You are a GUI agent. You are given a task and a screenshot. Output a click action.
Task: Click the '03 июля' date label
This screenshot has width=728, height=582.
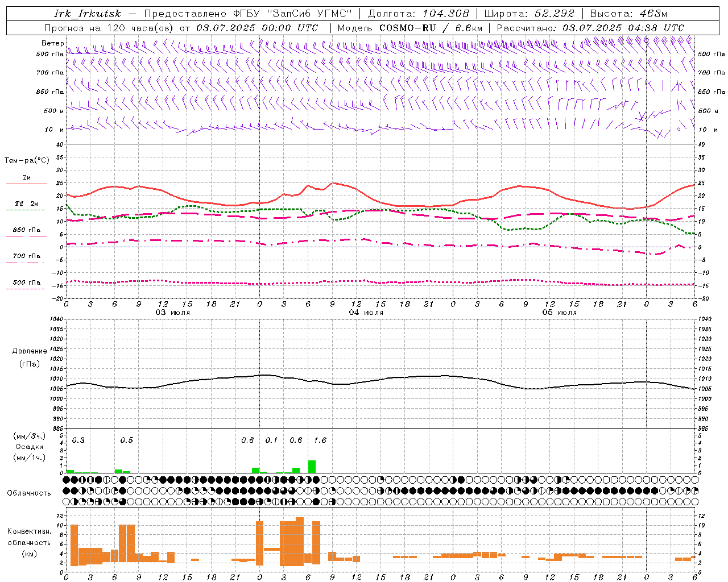tap(173, 313)
